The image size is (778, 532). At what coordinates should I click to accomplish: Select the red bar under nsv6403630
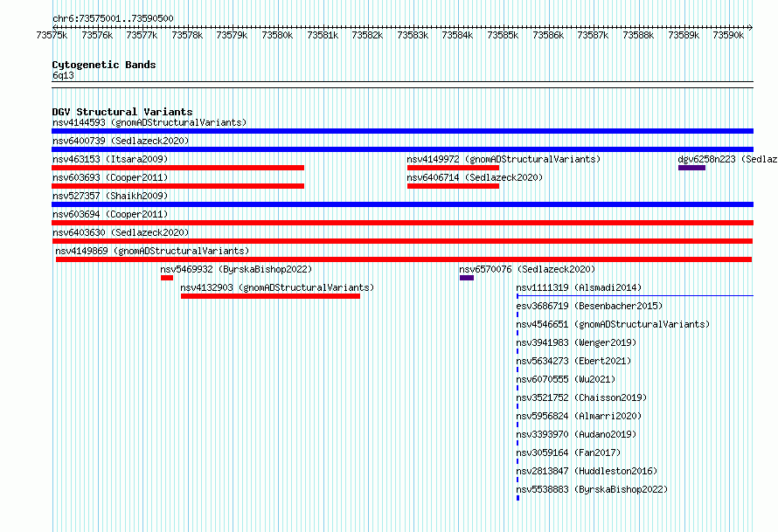click(402, 241)
